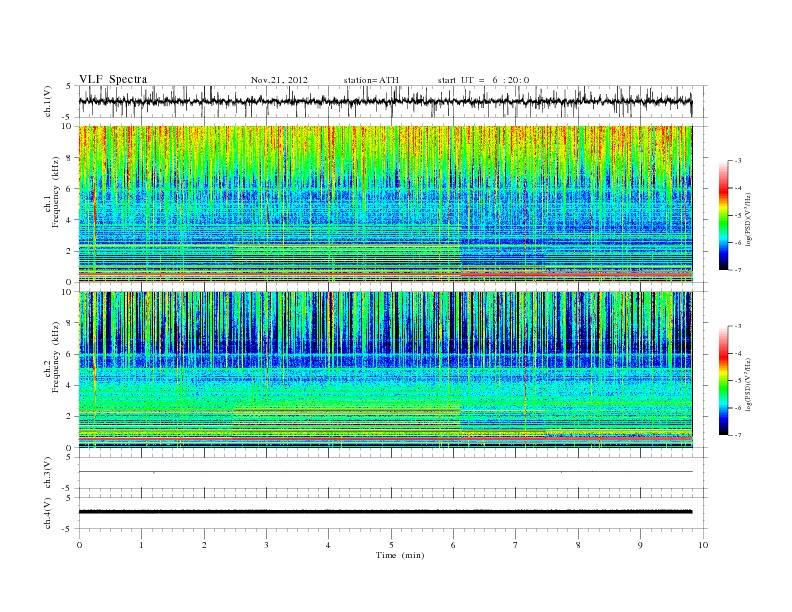Click the ch.1 waveform trace panel at top
The height and width of the screenshot is (612, 792).
(x=392, y=101)
